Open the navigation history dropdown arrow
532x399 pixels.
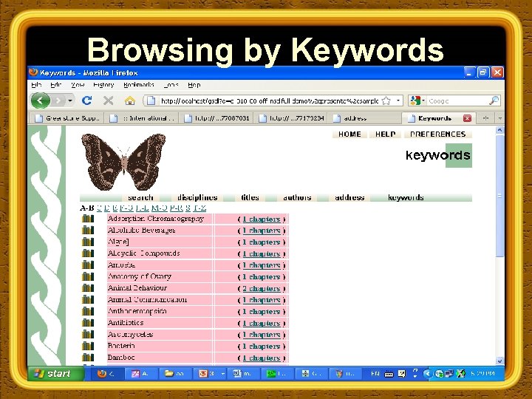point(70,100)
